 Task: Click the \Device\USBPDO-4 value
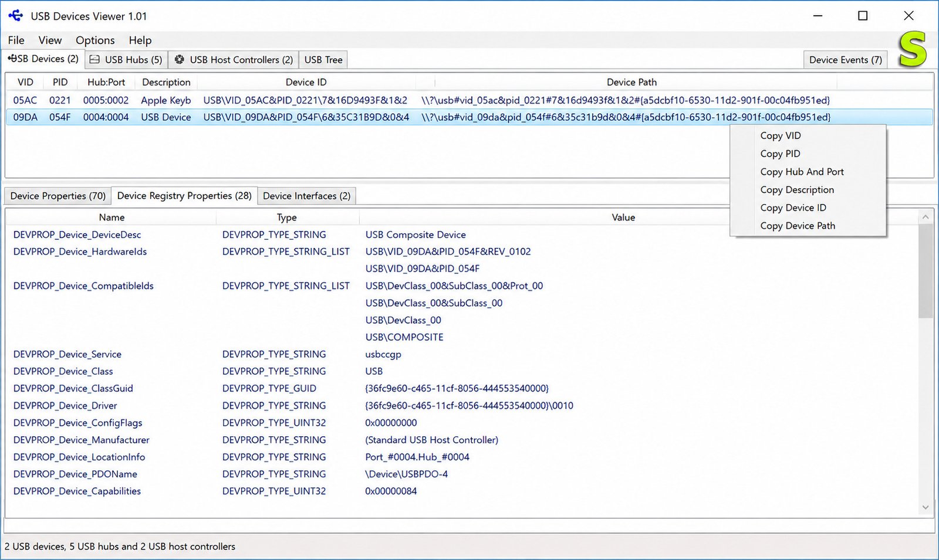coord(406,474)
